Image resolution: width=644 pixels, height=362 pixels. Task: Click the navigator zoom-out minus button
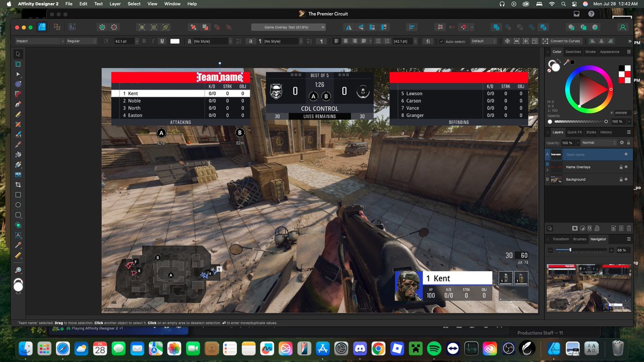click(x=550, y=250)
